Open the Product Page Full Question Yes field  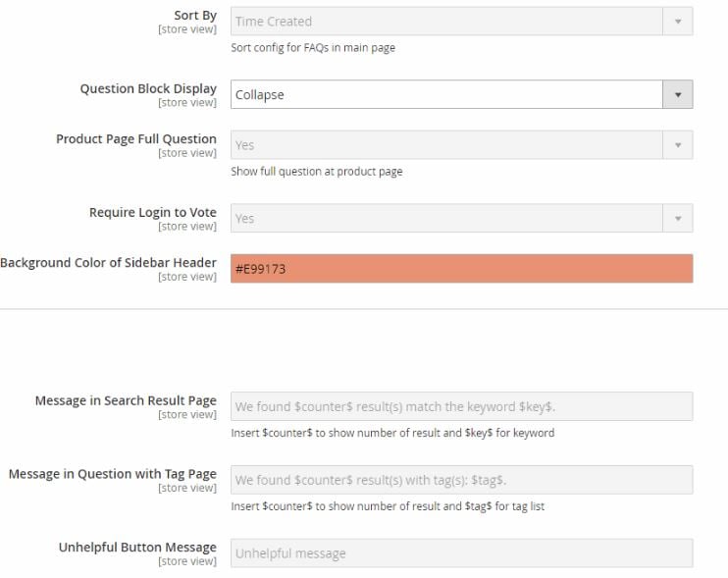pos(461,145)
